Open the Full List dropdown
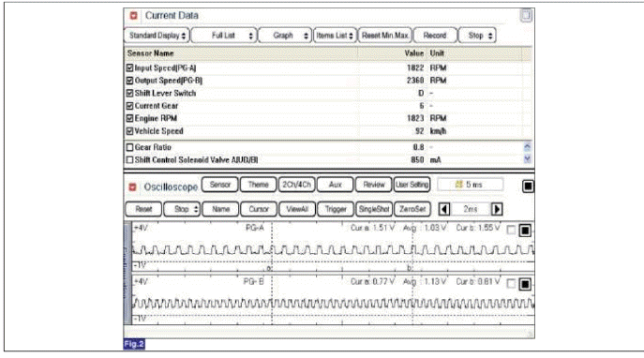The height and width of the screenshot is (358, 644). point(224,36)
